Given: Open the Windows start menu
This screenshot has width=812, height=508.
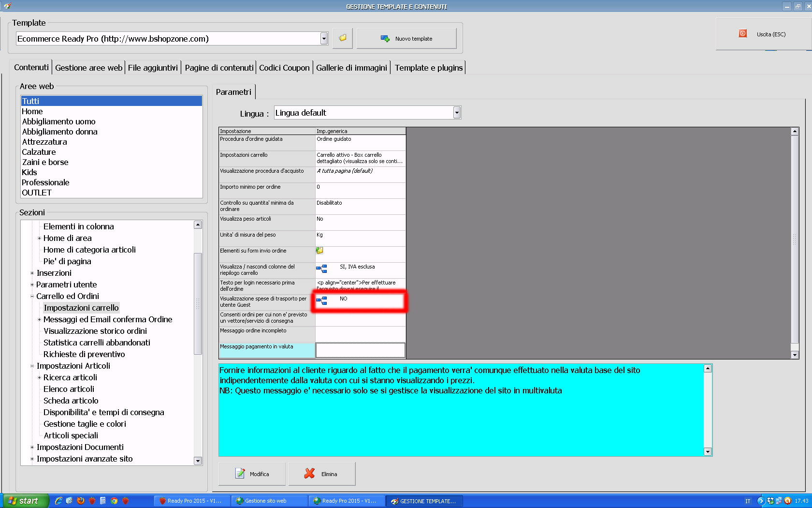Looking at the screenshot, I should click(x=26, y=501).
